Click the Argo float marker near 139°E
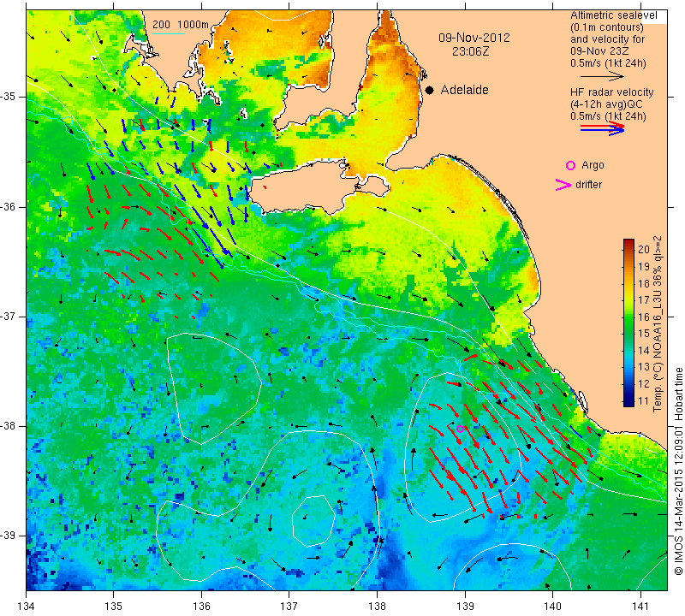 tap(460, 429)
